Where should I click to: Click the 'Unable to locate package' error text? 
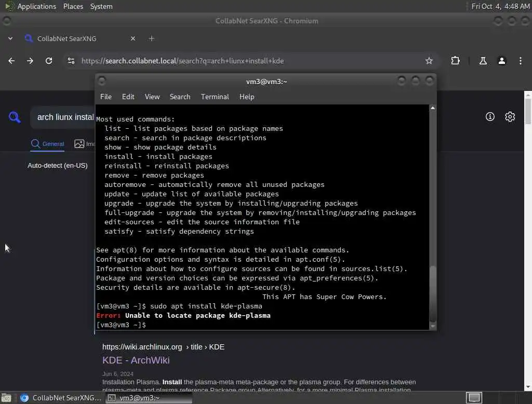tap(198, 316)
